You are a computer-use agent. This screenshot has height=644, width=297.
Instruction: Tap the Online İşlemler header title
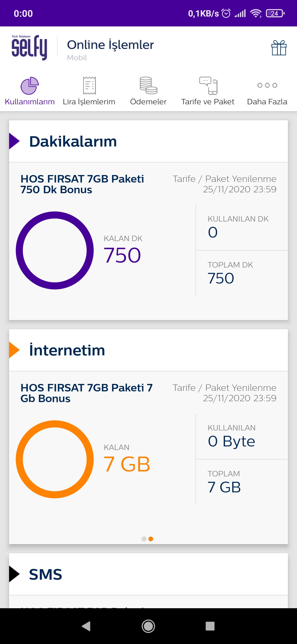tap(110, 45)
